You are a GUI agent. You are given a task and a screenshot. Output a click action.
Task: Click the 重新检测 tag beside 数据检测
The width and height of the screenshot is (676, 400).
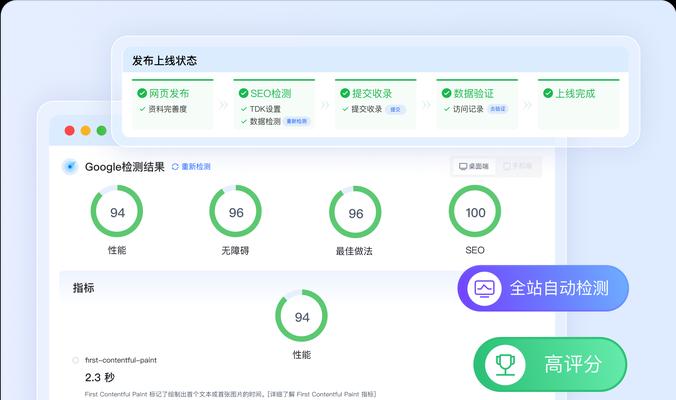pyautogui.click(x=297, y=122)
